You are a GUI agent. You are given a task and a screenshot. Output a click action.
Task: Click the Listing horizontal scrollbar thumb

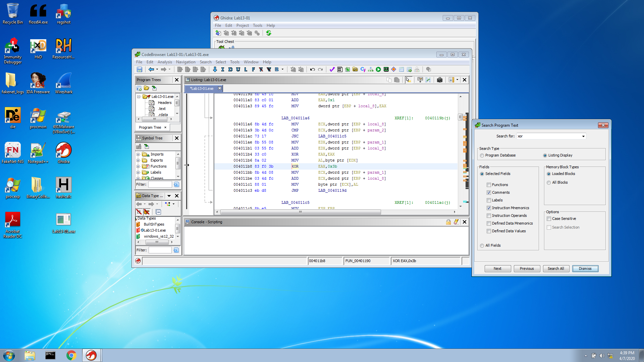point(301,212)
